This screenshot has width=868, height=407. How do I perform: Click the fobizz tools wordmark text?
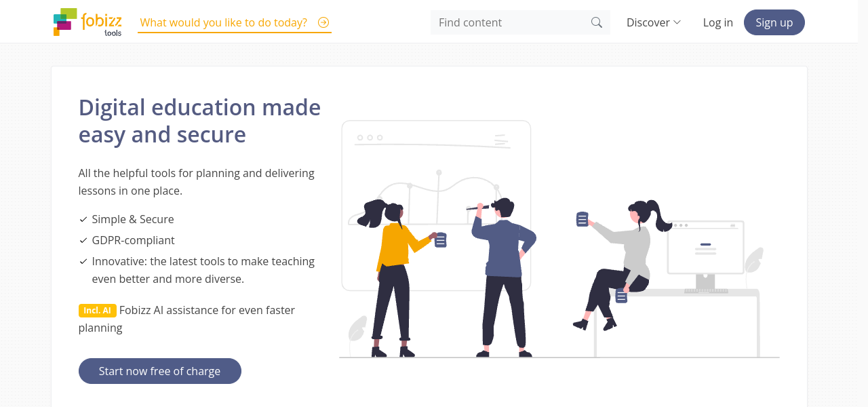tap(102, 23)
